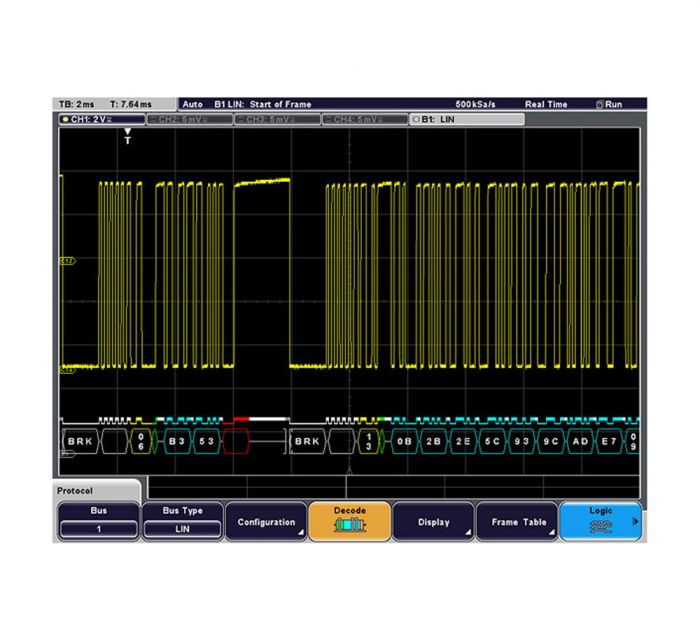Enable the CH3 channel label
700x640 pixels.
(277, 119)
